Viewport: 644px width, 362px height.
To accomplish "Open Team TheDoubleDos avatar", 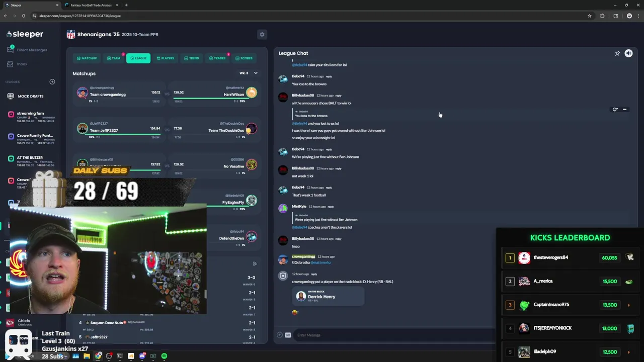I will point(252,128).
